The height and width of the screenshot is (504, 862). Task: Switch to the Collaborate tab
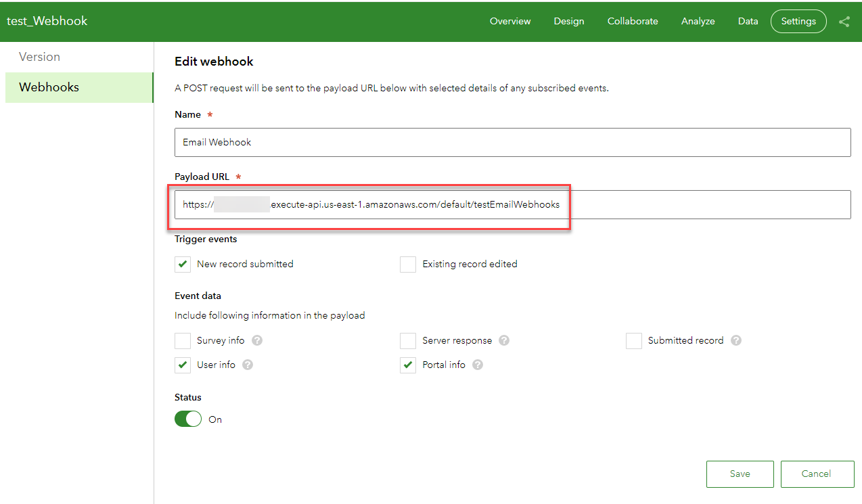633,21
